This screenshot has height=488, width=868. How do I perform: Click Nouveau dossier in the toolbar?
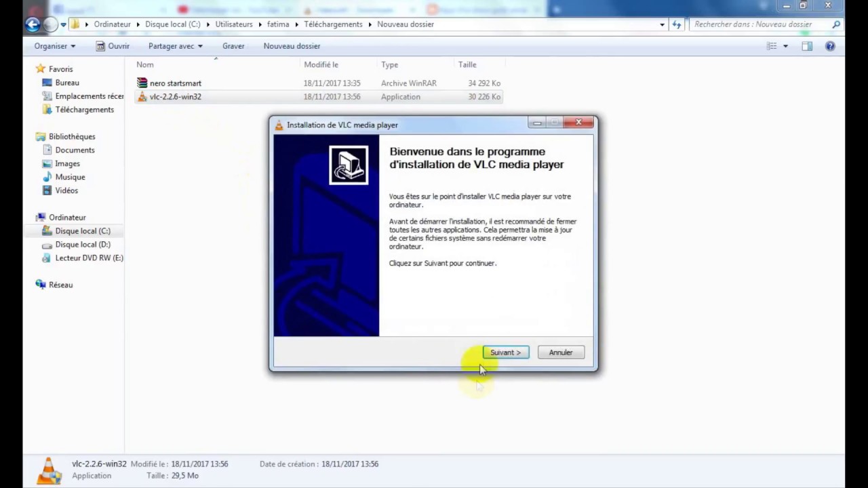[x=292, y=46]
